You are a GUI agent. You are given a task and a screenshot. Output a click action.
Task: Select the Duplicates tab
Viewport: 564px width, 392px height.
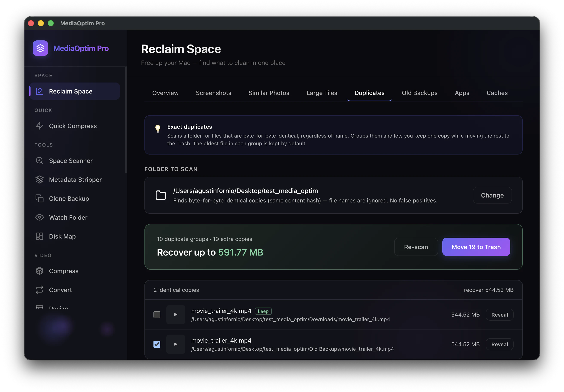tap(369, 93)
